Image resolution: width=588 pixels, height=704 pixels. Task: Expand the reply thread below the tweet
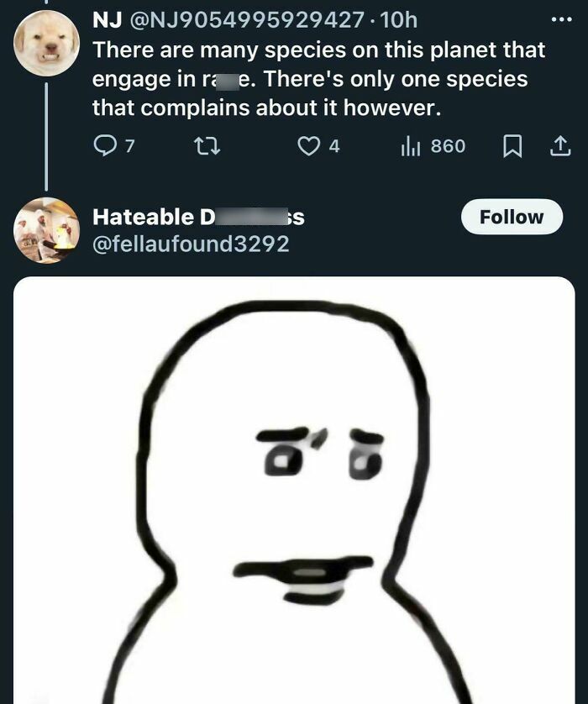click(106, 145)
